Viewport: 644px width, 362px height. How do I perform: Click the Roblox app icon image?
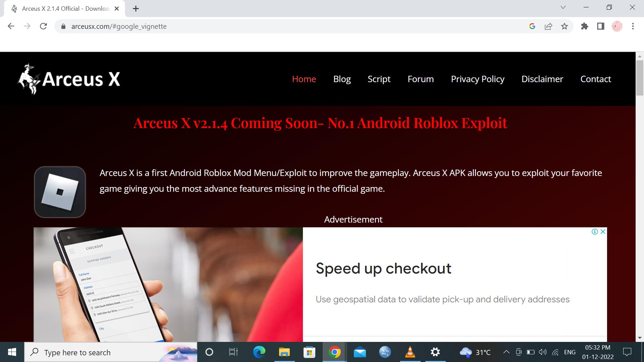60,192
